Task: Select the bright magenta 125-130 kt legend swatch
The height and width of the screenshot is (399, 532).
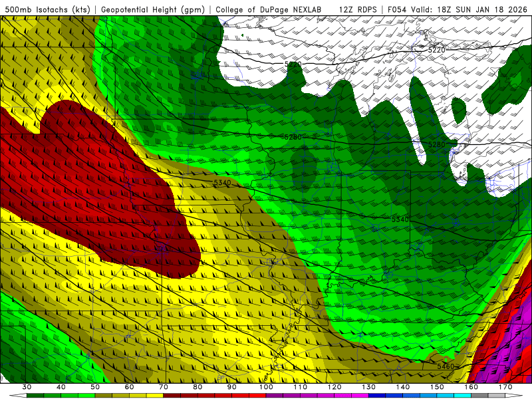Action: [x=360, y=396]
